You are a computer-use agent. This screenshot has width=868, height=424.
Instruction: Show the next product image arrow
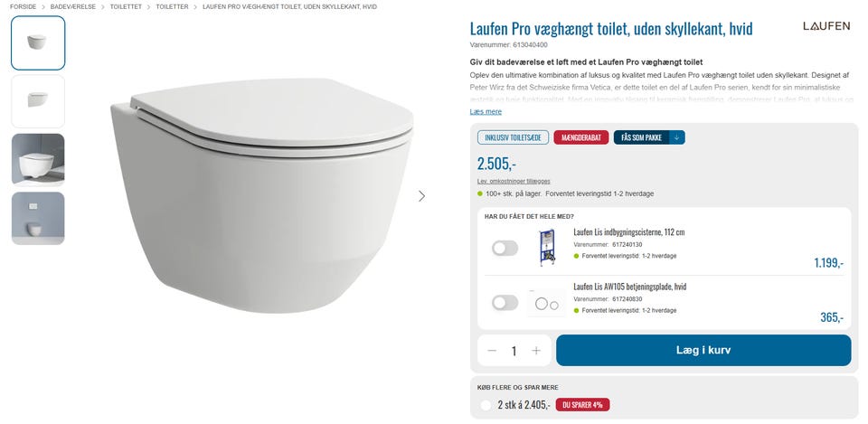[x=421, y=195]
